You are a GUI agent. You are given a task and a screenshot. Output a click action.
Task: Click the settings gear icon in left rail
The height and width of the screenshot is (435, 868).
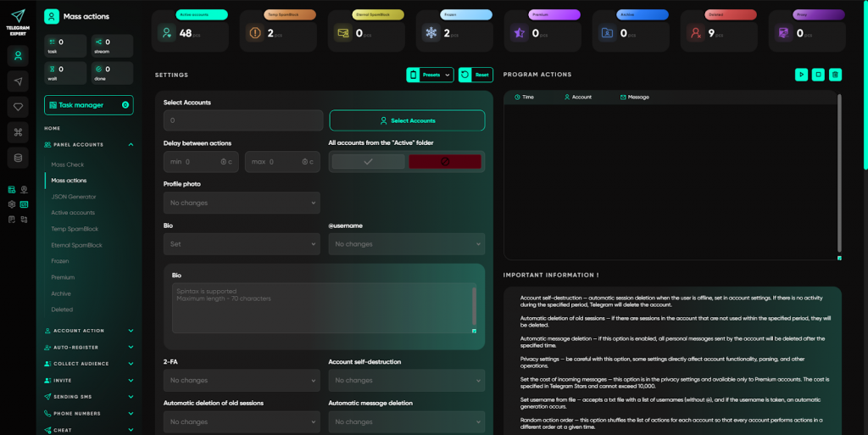[12, 204]
